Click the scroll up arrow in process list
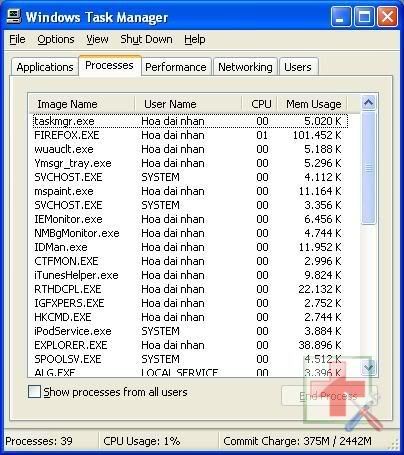This screenshot has height=455, width=404. tap(368, 103)
